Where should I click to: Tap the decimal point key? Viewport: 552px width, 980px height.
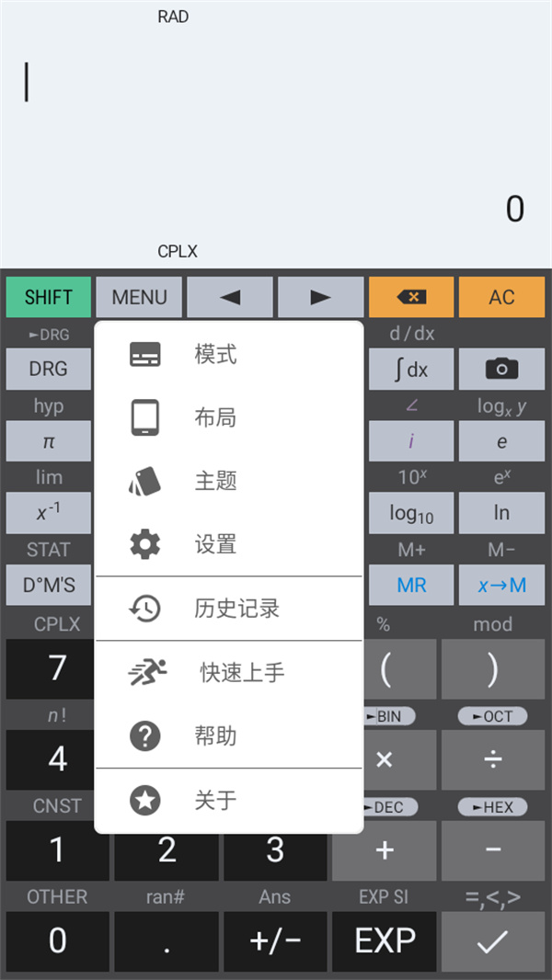click(x=167, y=941)
